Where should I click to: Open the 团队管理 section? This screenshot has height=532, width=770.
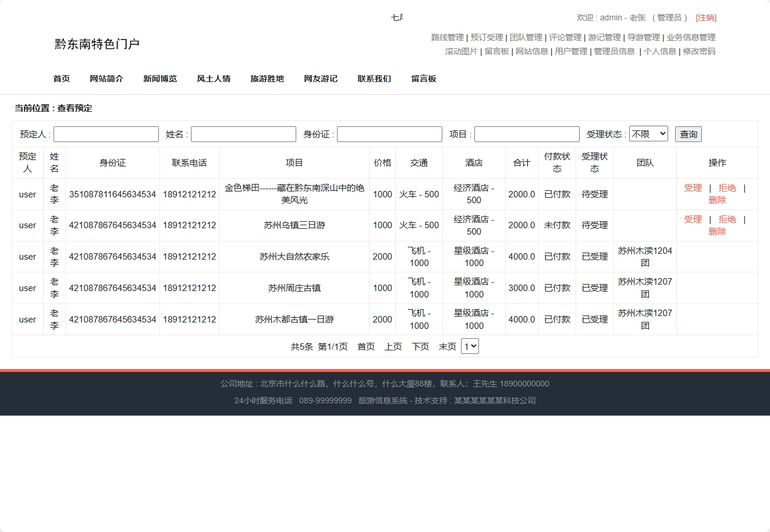click(526, 37)
